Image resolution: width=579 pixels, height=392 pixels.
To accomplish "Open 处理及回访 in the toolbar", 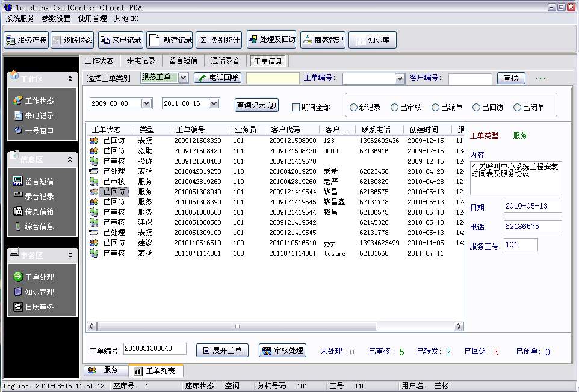I will [271, 40].
